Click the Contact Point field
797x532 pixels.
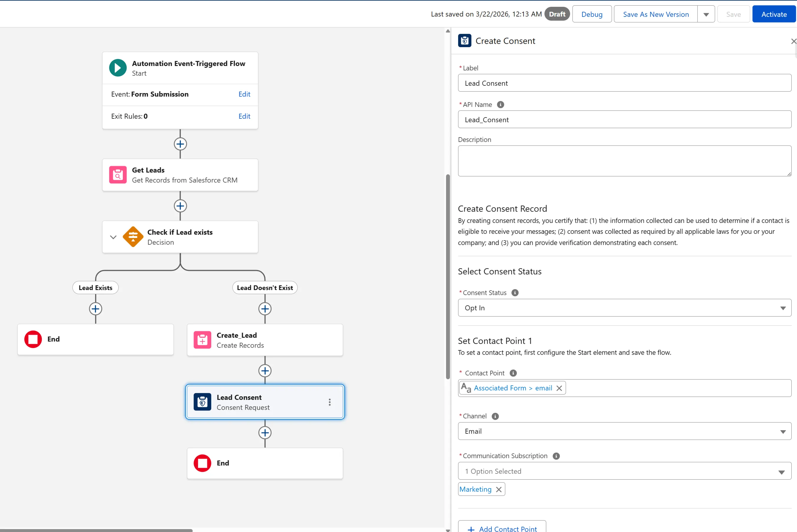[x=625, y=388]
